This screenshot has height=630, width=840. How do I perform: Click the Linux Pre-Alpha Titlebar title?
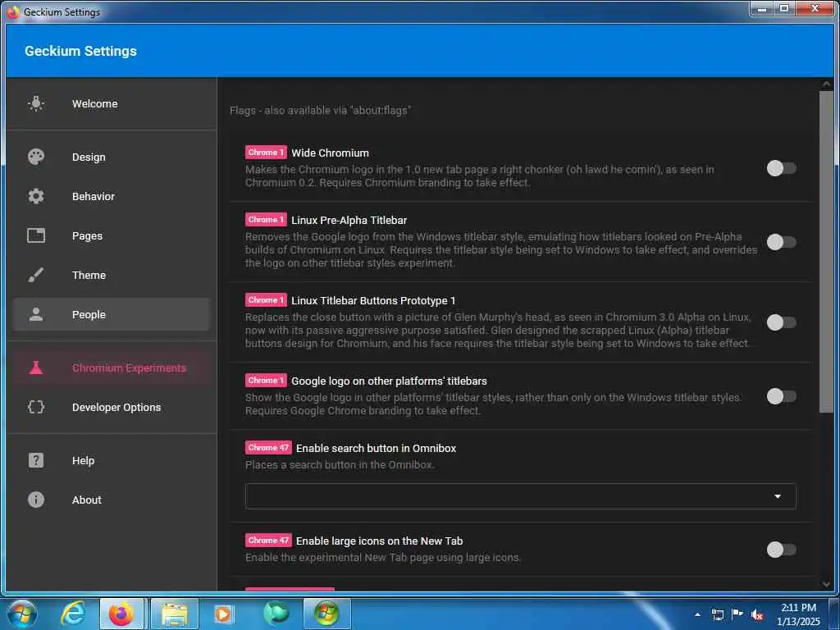click(349, 220)
